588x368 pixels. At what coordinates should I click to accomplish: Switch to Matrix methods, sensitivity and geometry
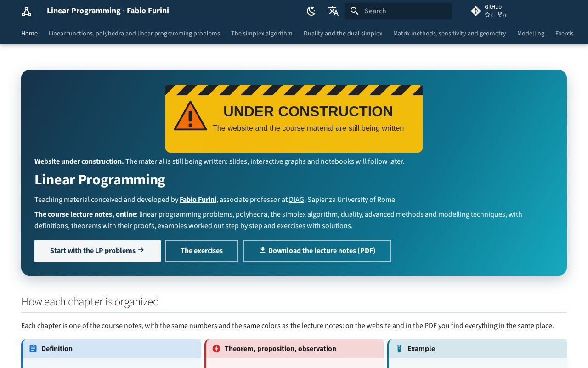click(x=450, y=33)
